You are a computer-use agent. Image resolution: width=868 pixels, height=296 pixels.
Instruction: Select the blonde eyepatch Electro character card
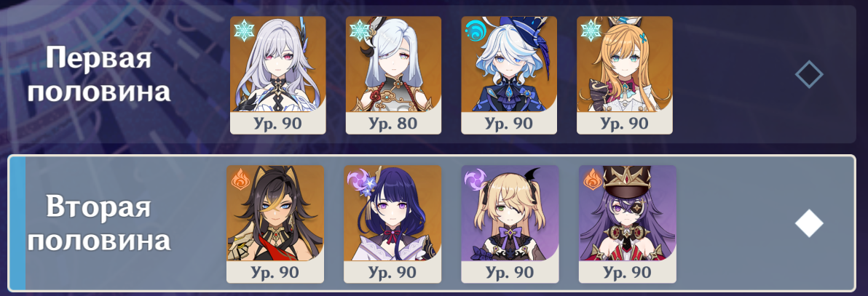click(x=510, y=224)
